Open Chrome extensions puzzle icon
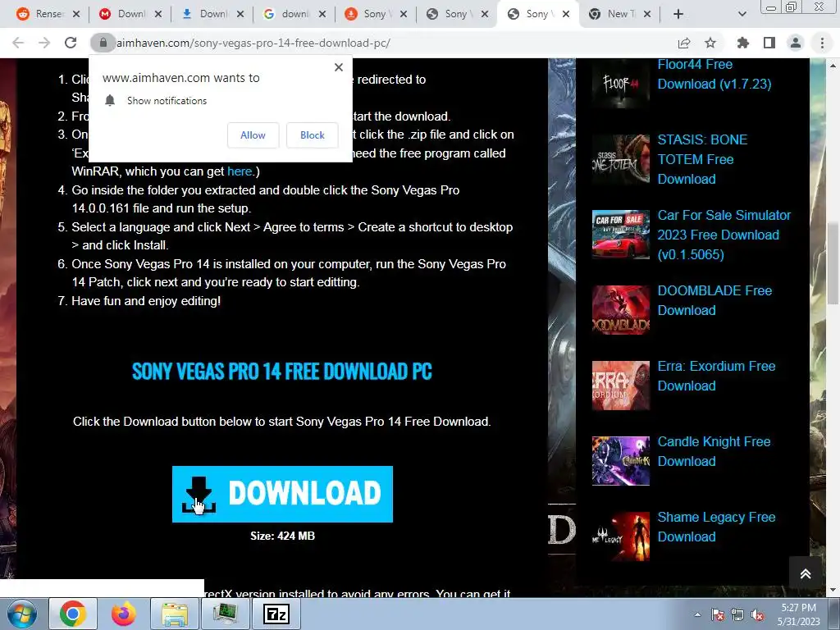The height and width of the screenshot is (630, 840). pos(743,43)
